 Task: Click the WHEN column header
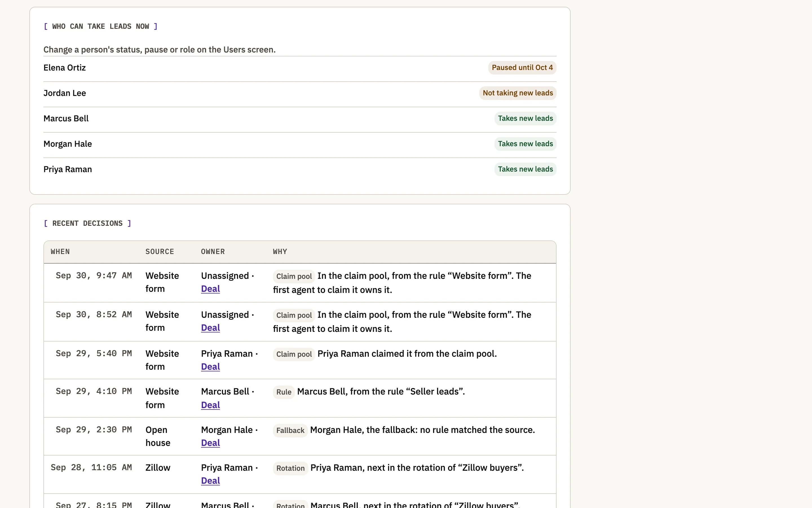pyautogui.click(x=60, y=252)
